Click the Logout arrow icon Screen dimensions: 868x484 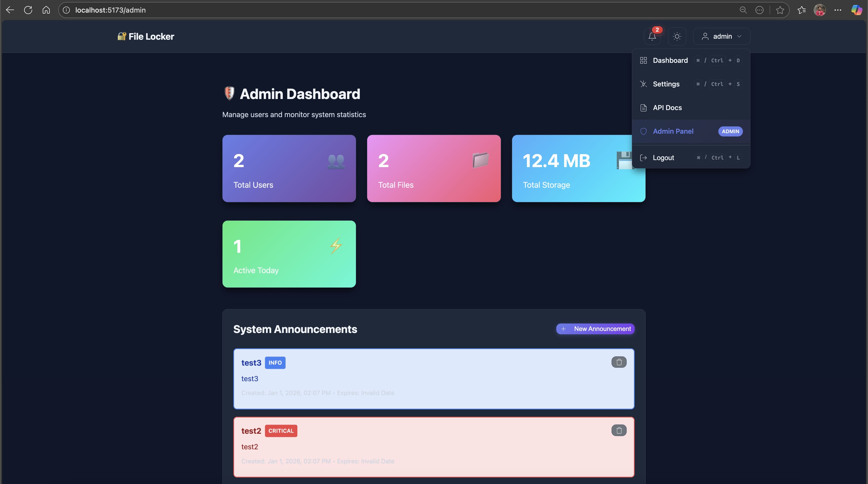coord(643,158)
